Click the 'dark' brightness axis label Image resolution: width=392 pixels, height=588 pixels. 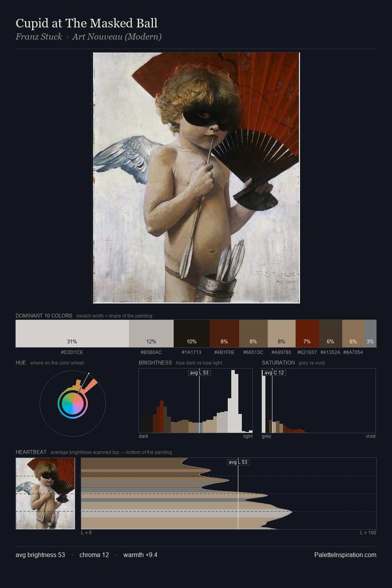(x=143, y=436)
